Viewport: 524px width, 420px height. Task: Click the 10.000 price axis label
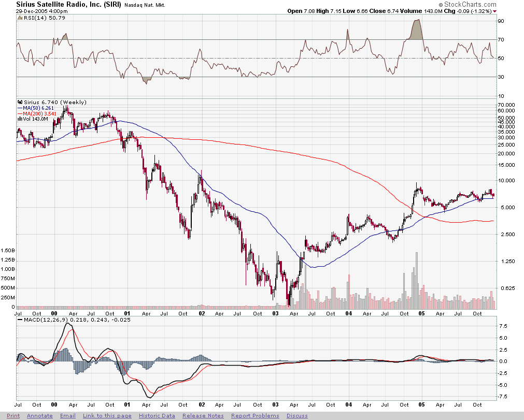(506, 180)
